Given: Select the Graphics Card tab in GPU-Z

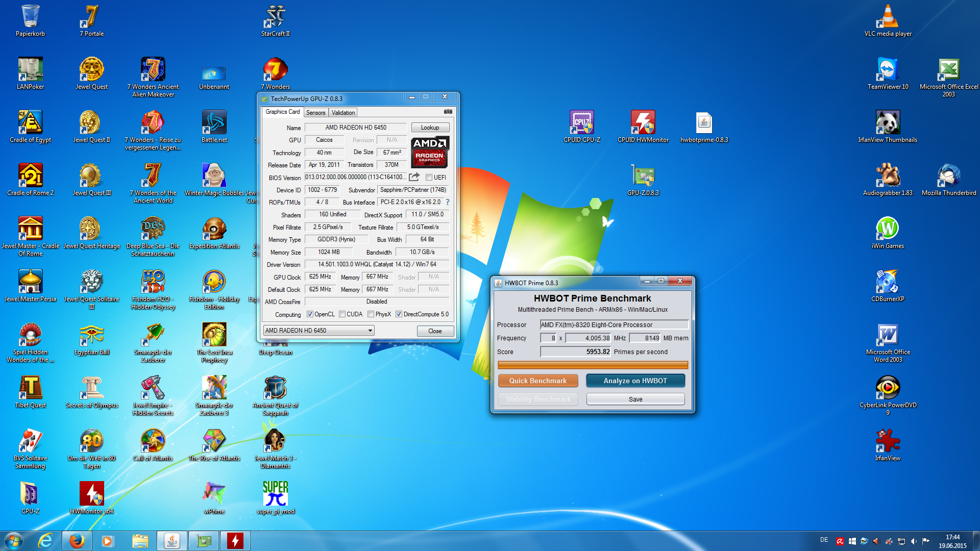Looking at the screenshot, I should pos(283,112).
